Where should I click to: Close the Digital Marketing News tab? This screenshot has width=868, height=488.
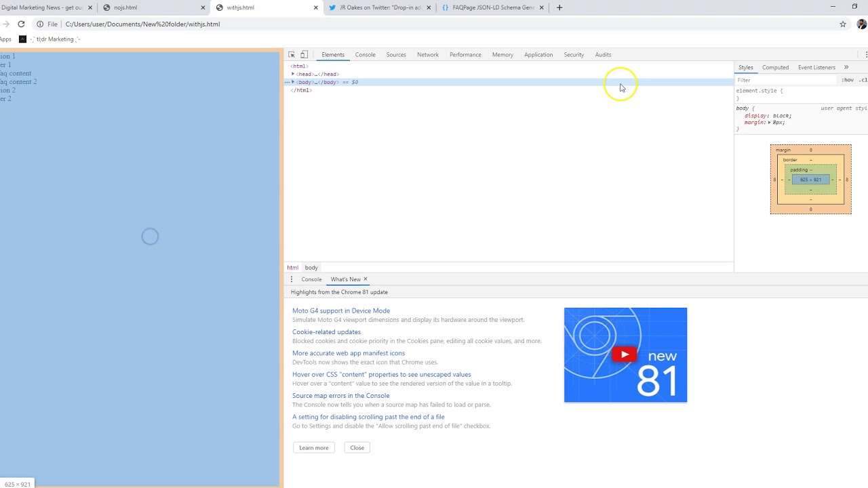click(x=90, y=7)
